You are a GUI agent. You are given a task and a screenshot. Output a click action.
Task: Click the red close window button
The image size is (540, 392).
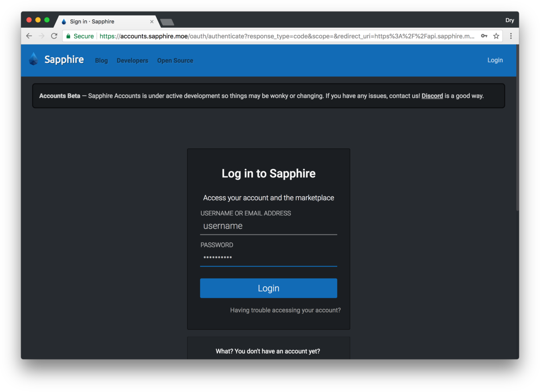29,20
